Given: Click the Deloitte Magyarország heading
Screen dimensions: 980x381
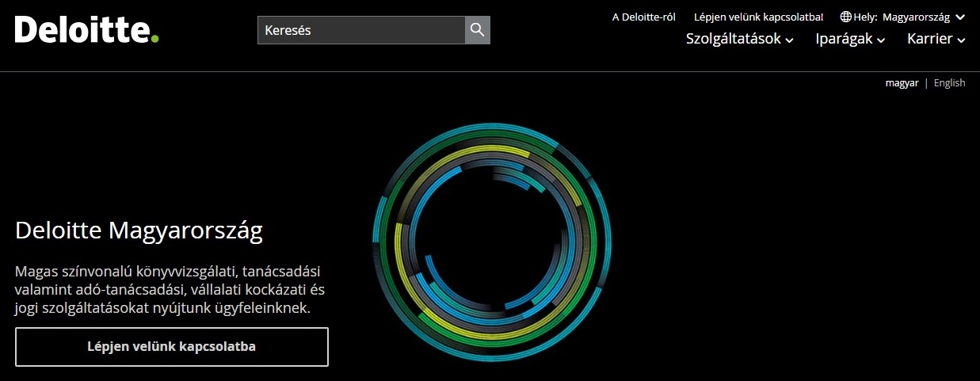Looking at the screenshot, I should tap(139, 231).
